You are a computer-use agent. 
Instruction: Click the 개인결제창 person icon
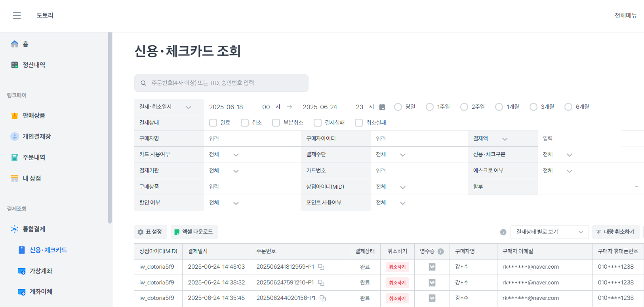[15, 136]
